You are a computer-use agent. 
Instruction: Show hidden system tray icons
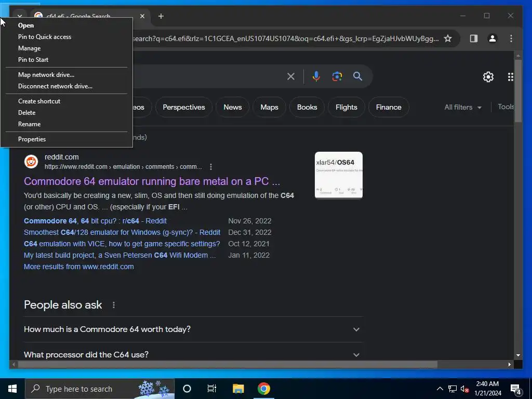pyautogui.click(x=440, y=389)
